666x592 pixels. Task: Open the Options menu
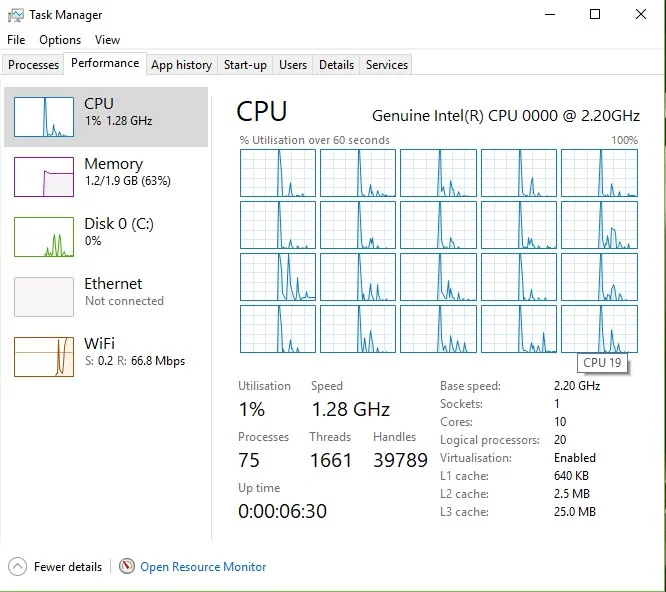pyautogui.click(x=60, y=40)
